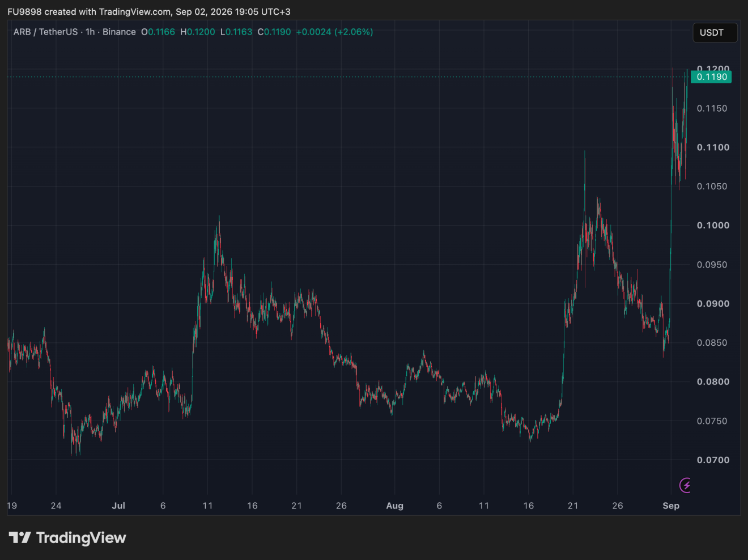Click the ARB / TetherUS symbol title
Viewport: 748px width, 560px height.
point(46,32)
